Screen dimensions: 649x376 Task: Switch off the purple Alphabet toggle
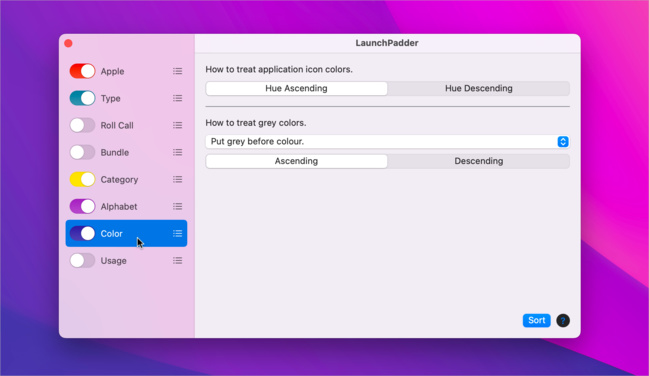pos(82,206)
